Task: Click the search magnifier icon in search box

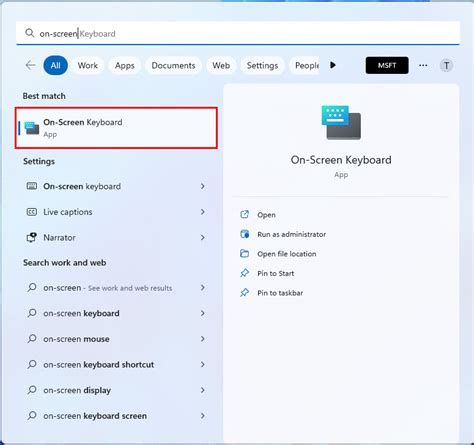Action: (30, 33)
